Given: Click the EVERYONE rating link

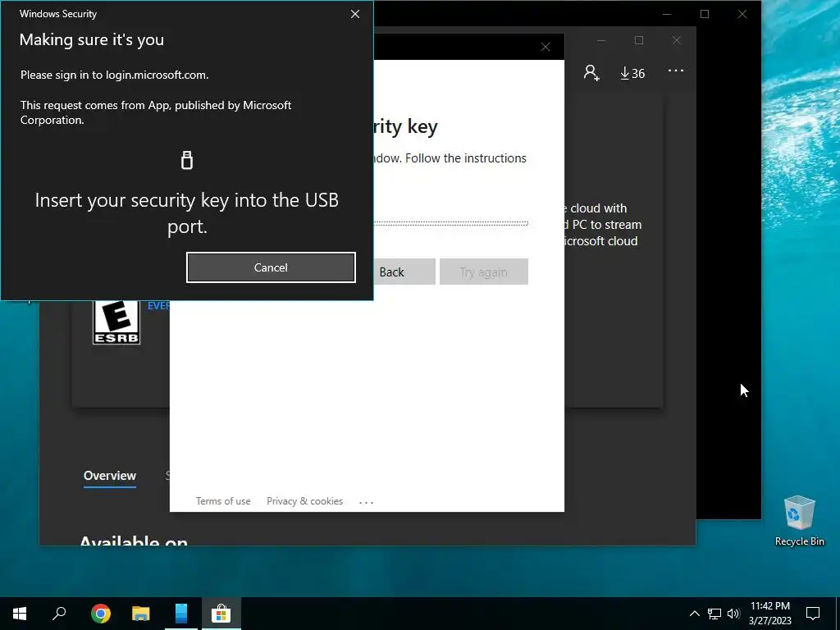Looking at the screenshot, I should 158,305.
